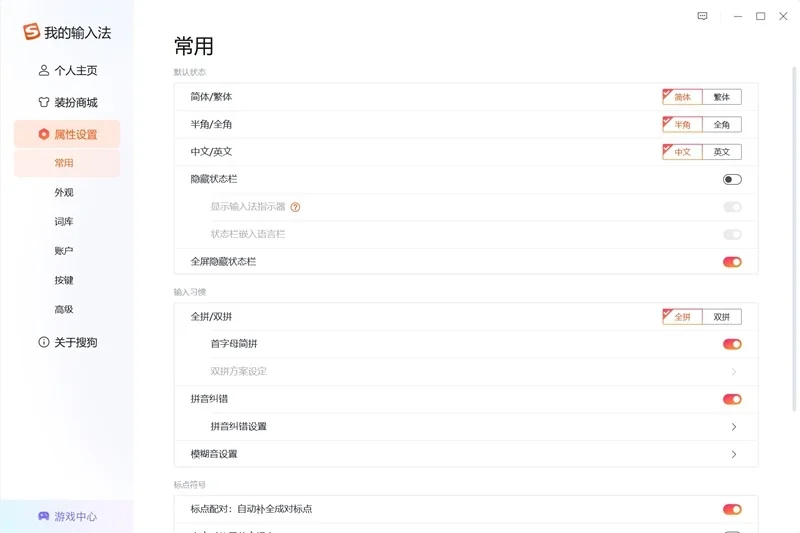
Task: Click 简体/繁体 row label
Action: (x=211, y=97)
